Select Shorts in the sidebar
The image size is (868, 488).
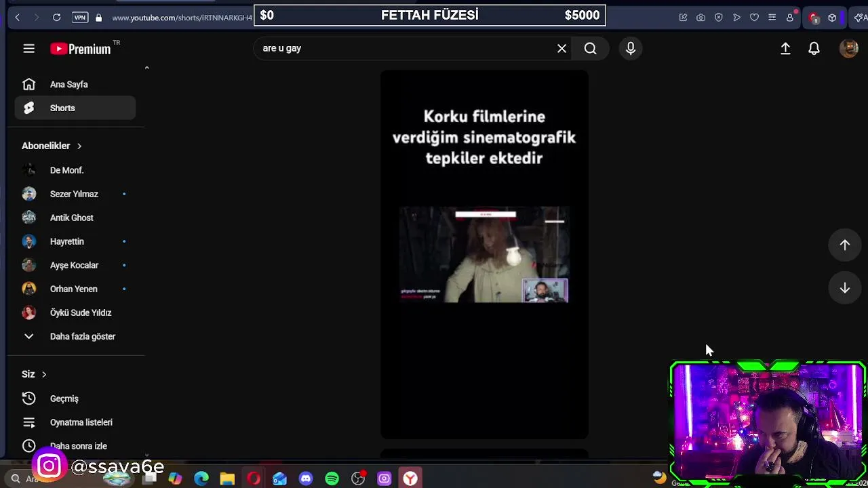coord(75,108)
